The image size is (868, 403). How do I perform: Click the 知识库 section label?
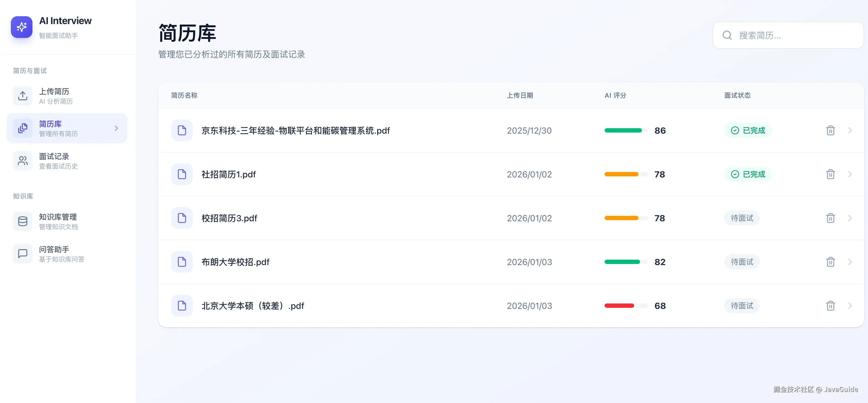coord(23,196)
